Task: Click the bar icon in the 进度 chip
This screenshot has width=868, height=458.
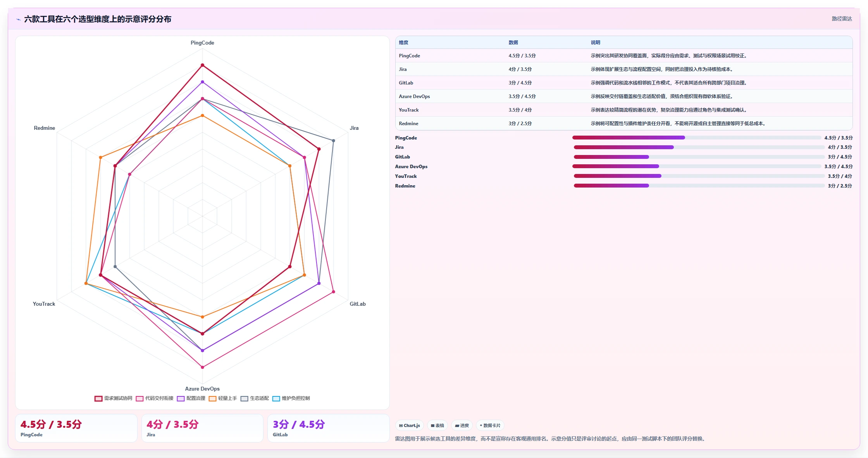Action: tap(457, 425)
